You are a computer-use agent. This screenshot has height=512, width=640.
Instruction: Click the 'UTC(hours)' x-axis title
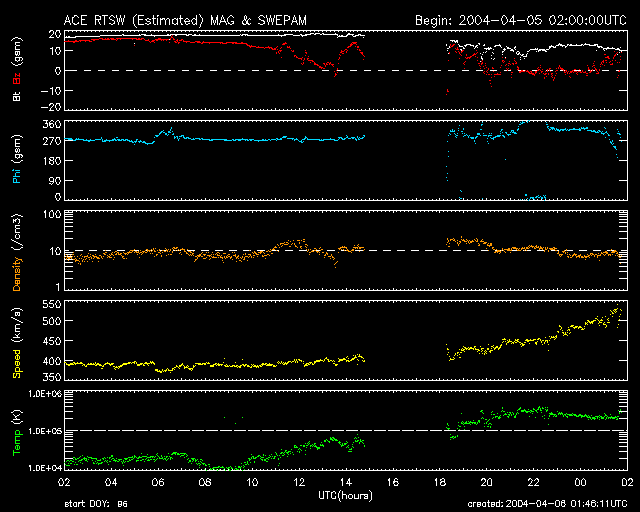click(345, 496)
